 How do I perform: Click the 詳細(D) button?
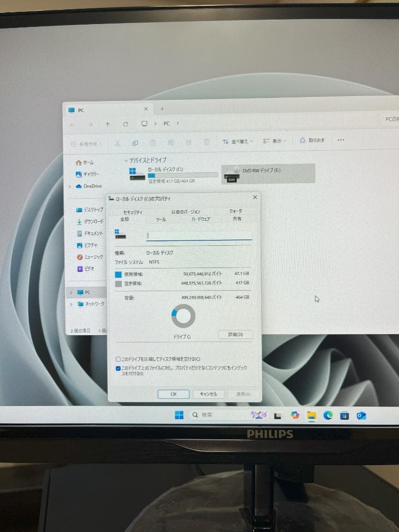pos(235,334)
